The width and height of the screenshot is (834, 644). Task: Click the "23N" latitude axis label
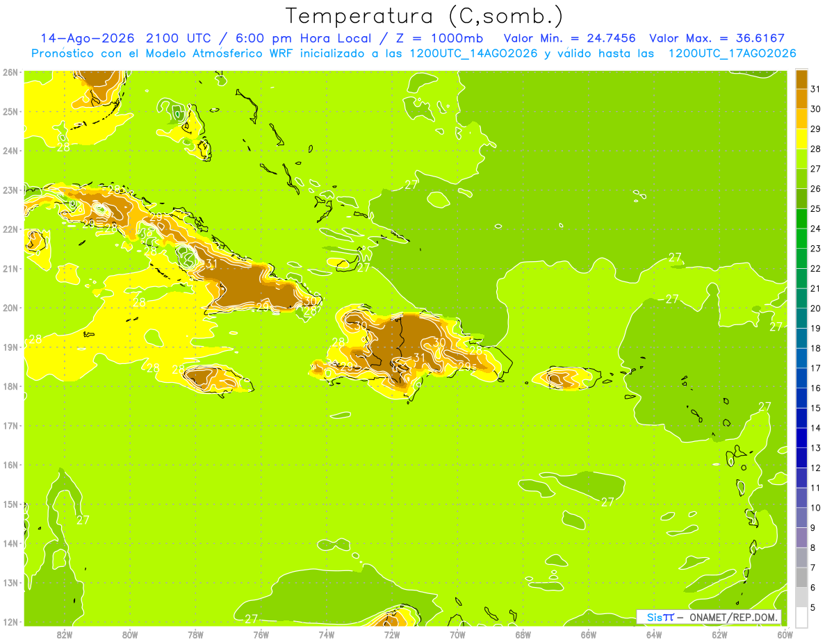[x=11, y=190]
